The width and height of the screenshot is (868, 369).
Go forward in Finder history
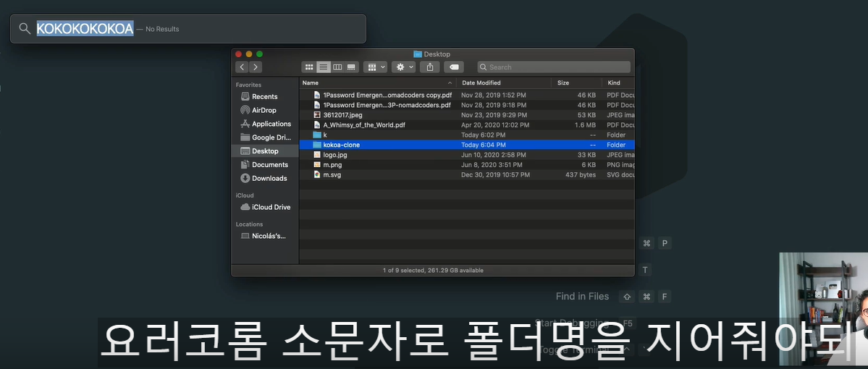point(256,67)
